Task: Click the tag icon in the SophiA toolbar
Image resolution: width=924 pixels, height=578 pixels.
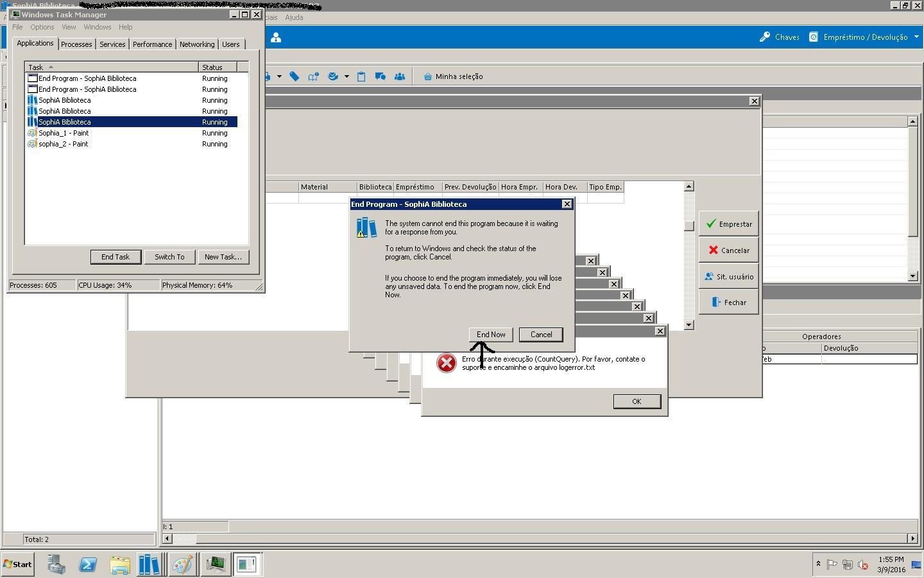Action: (295, 76)
